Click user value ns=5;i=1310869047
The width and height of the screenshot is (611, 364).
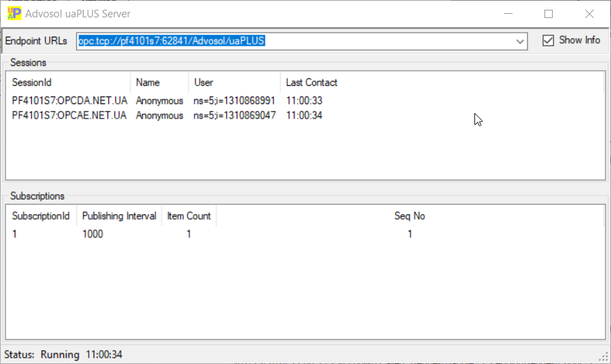[x=234, y=116]
